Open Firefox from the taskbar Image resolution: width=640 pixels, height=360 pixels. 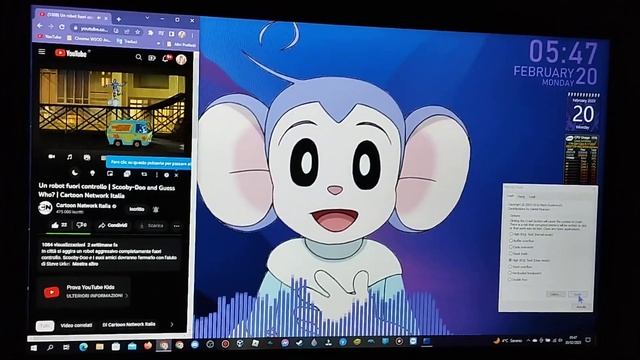(x=148, y=346)
